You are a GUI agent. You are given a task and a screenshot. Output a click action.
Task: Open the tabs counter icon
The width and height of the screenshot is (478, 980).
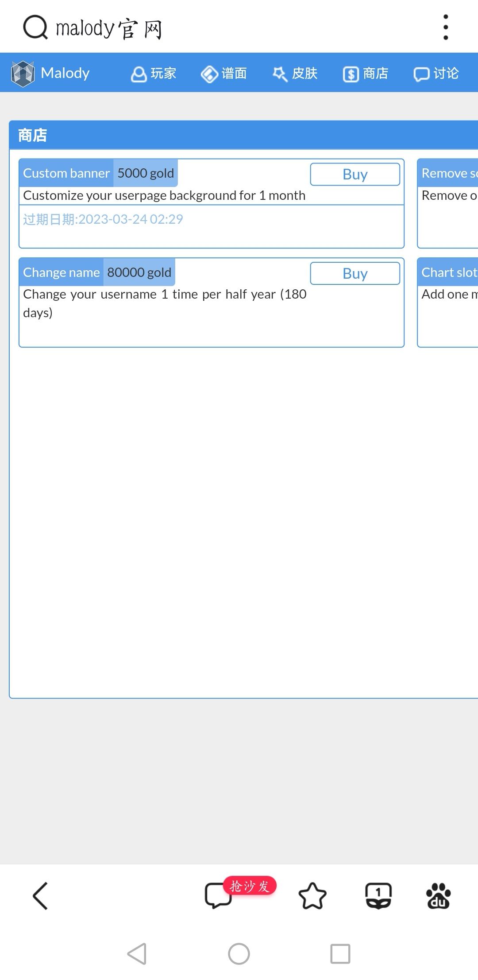[x=378, y=896]
